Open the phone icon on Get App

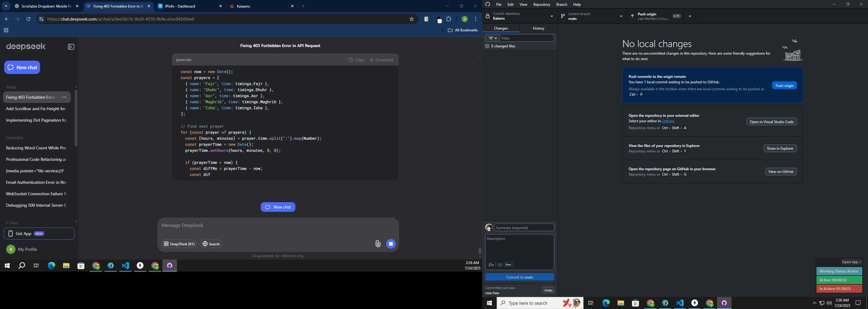[x=10, y=234]
